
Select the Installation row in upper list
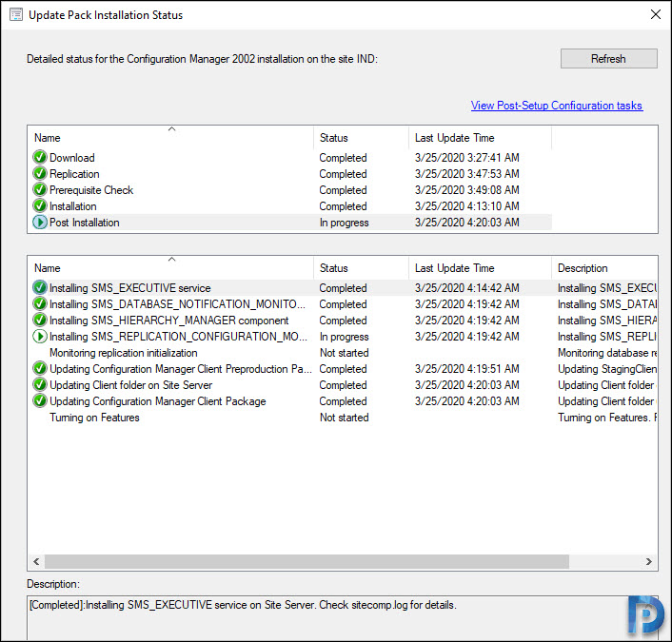tap(291, 206)
